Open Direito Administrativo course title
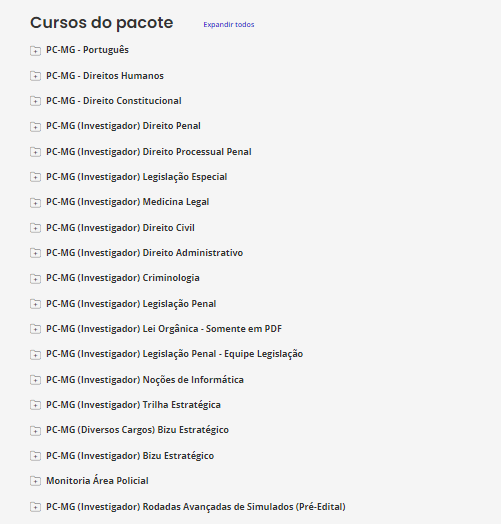 point(144,253)
